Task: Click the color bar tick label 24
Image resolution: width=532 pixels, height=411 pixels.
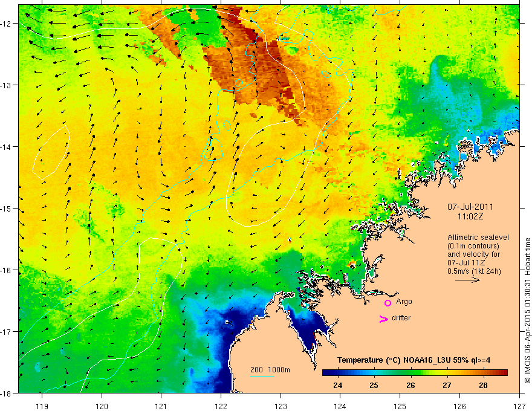Action: 337,385
